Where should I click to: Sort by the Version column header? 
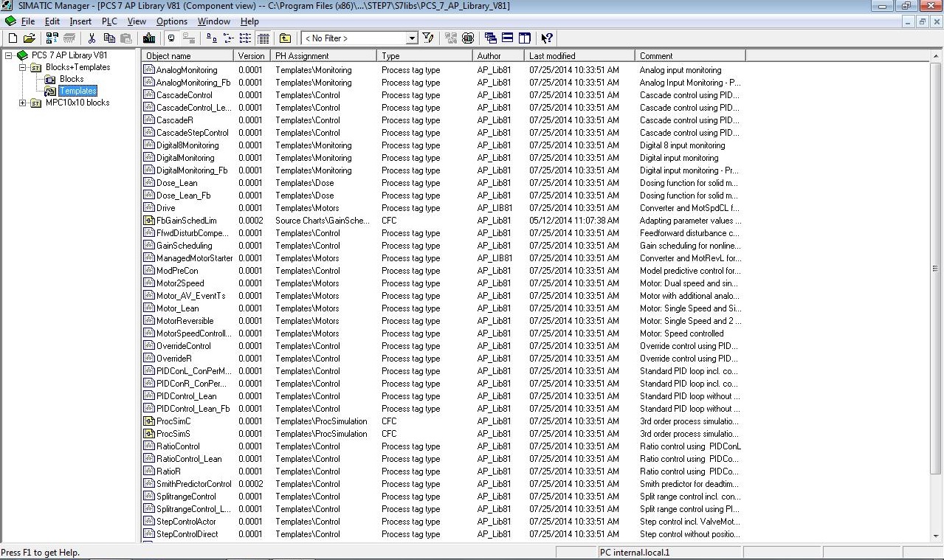[x=252, y=56]
